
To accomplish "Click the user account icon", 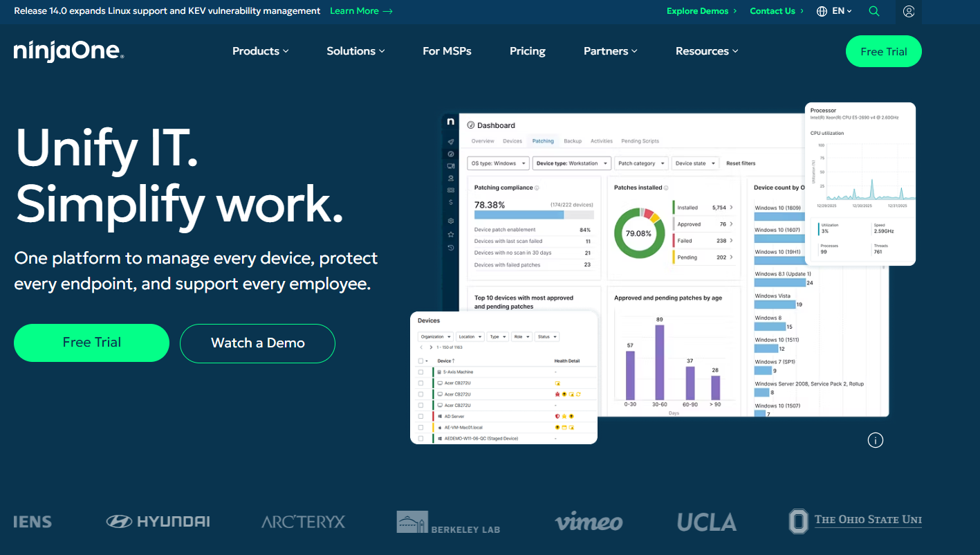I will tap(909, 11).
